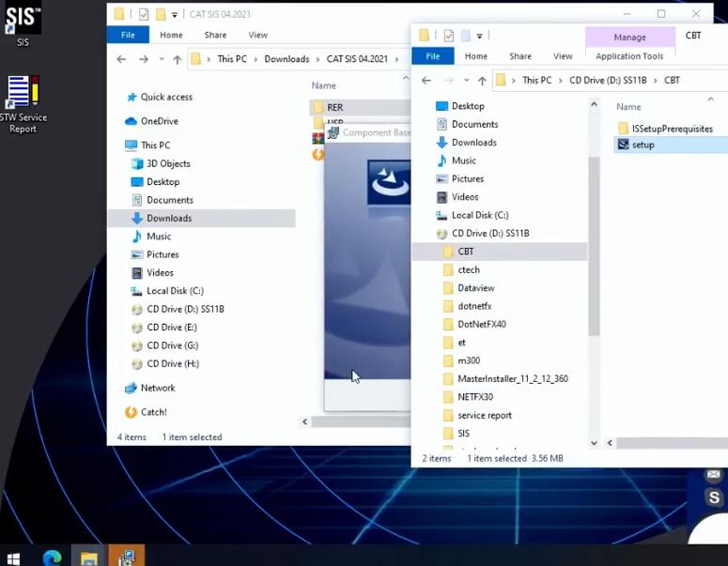
Task: Open the Application Tools tab
Action: click(629, 56)
